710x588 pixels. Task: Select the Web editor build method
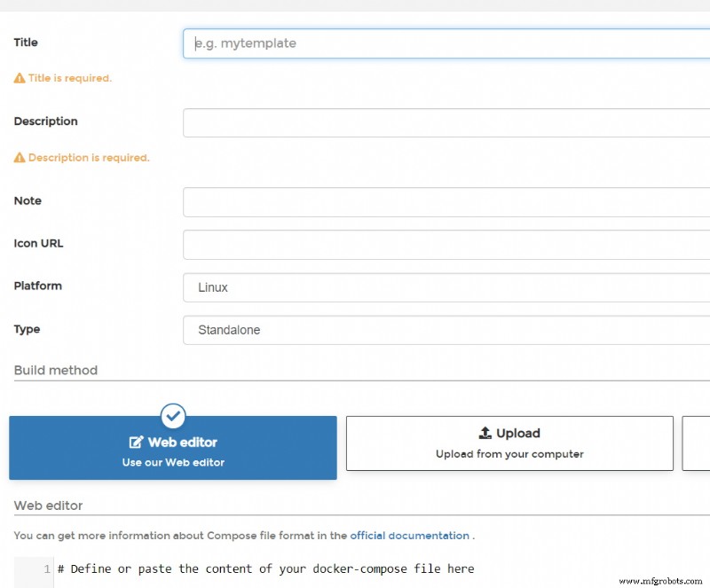(x=172, y=448)
